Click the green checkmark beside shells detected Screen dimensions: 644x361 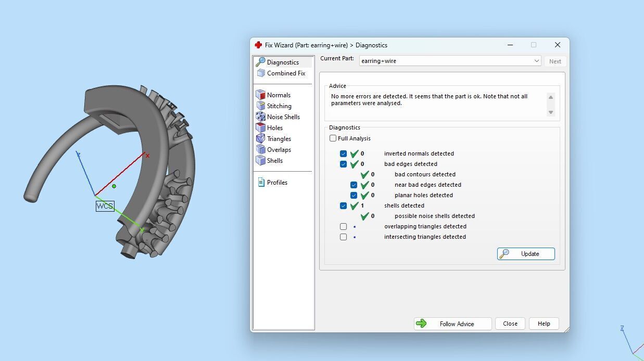click(355, 205)
